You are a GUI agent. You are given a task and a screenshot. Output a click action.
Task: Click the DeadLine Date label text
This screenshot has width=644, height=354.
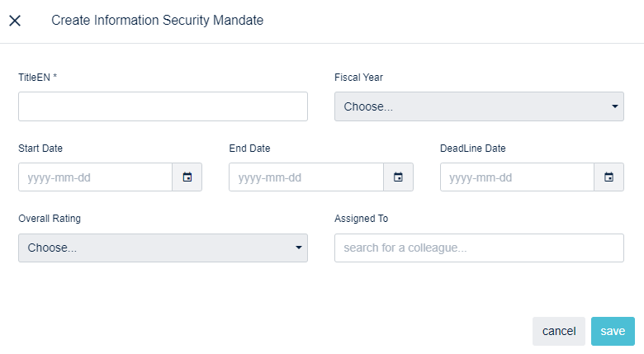pos(473,149)
